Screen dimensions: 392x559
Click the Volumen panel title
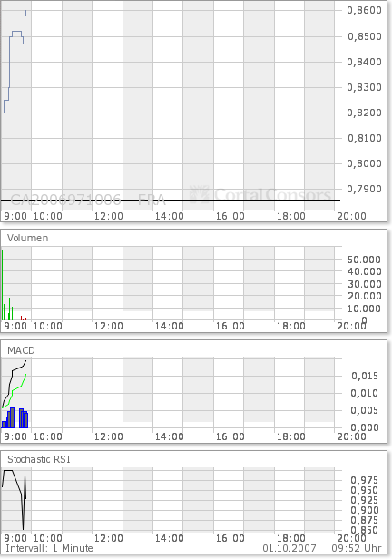(x=28, y=238)
